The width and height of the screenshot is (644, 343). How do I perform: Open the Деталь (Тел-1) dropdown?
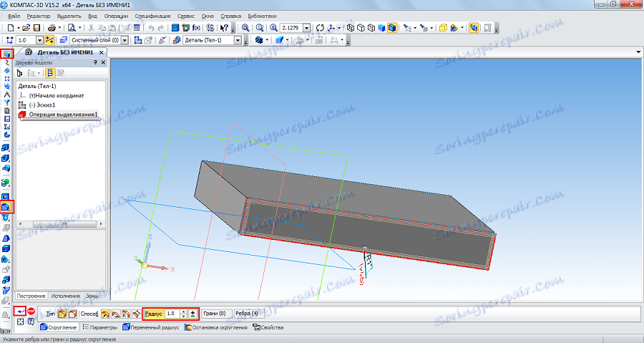pos(238,40)
